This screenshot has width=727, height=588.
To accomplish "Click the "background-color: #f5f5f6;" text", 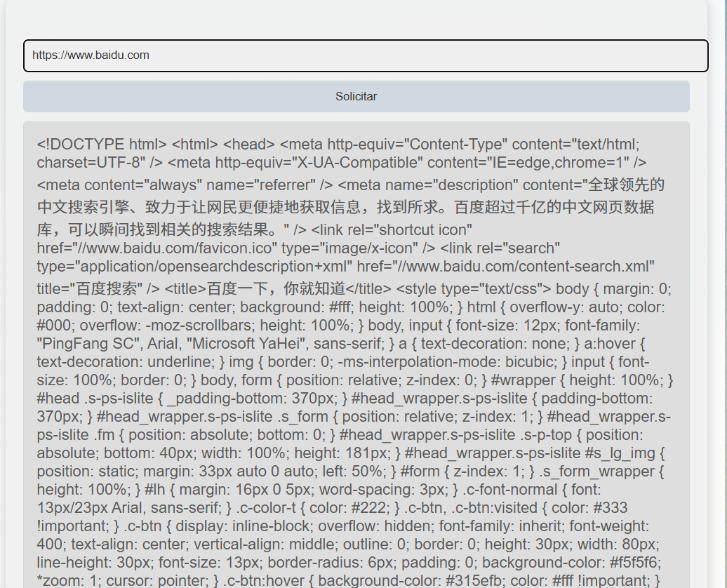I will coord(571,563).
